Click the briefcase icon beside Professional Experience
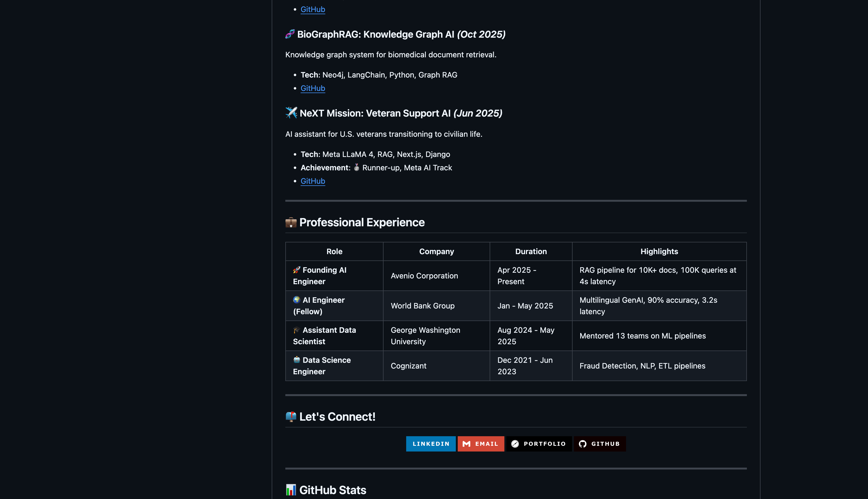868x499 pixels. pyautogui.click(x=291, y=222)
